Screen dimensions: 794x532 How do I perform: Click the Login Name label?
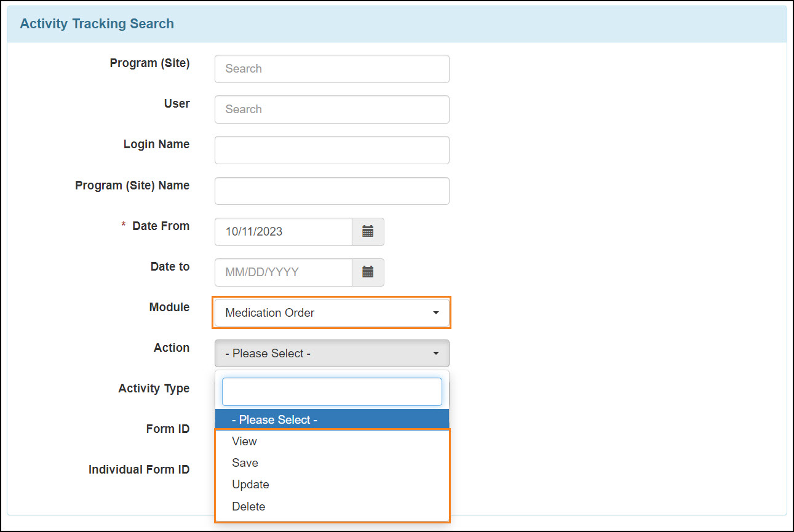click(x=157, y=145)
